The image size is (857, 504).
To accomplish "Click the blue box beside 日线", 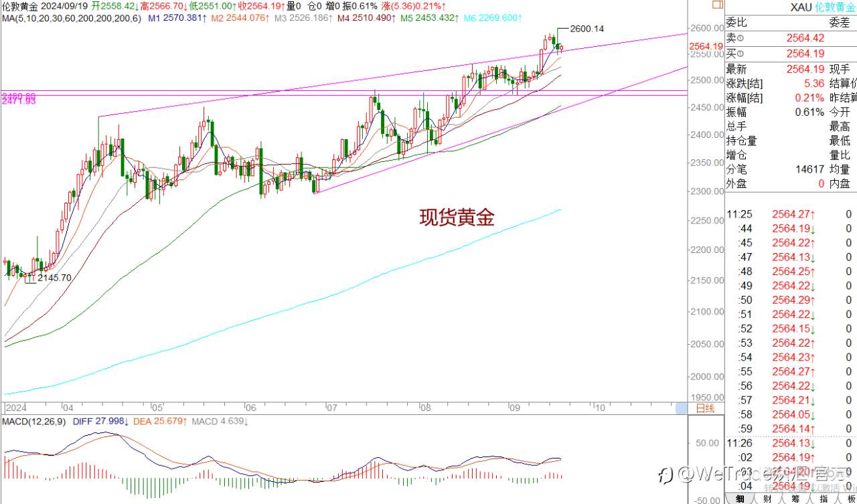I will click(x=682, y=408).
